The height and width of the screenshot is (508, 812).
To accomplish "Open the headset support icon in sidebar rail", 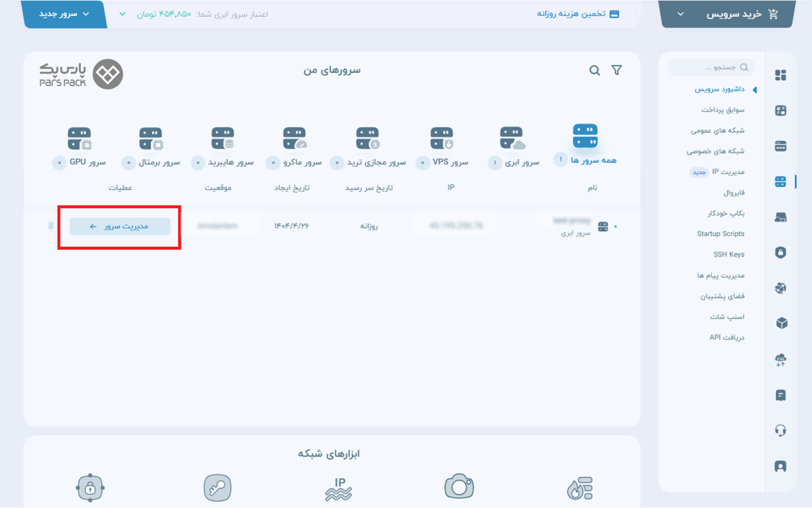I will [x=780, y=430].
